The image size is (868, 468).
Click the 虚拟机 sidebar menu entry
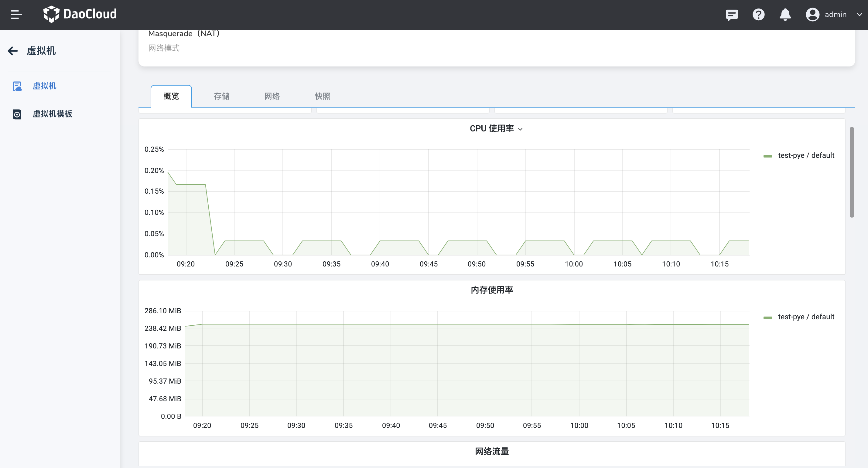45,86
